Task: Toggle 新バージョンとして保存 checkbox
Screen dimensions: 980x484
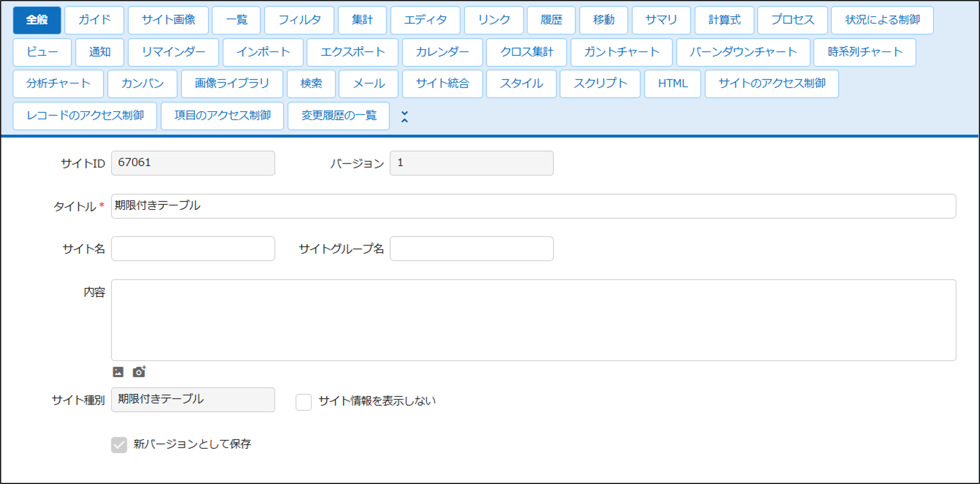Action: (119, 445)
